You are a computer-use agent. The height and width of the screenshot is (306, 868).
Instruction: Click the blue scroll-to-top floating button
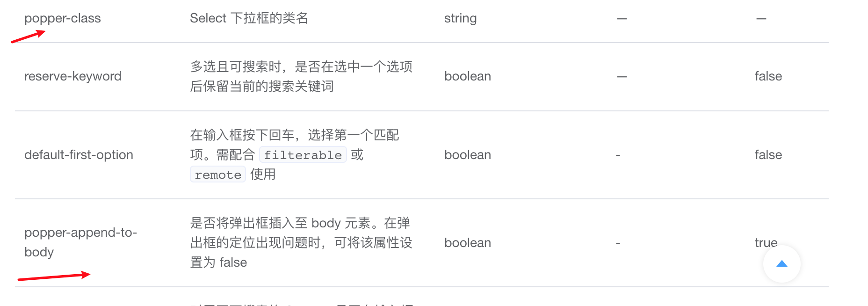tap(781, 264)
